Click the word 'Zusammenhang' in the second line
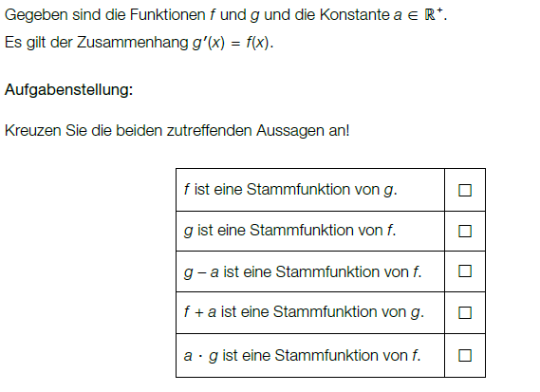540x392 pixels. pyautogui.click(x=133, y=43)
